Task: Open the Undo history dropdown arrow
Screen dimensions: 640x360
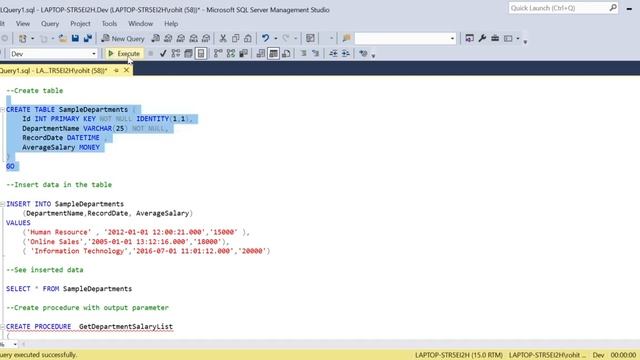Action: point(276,38)
